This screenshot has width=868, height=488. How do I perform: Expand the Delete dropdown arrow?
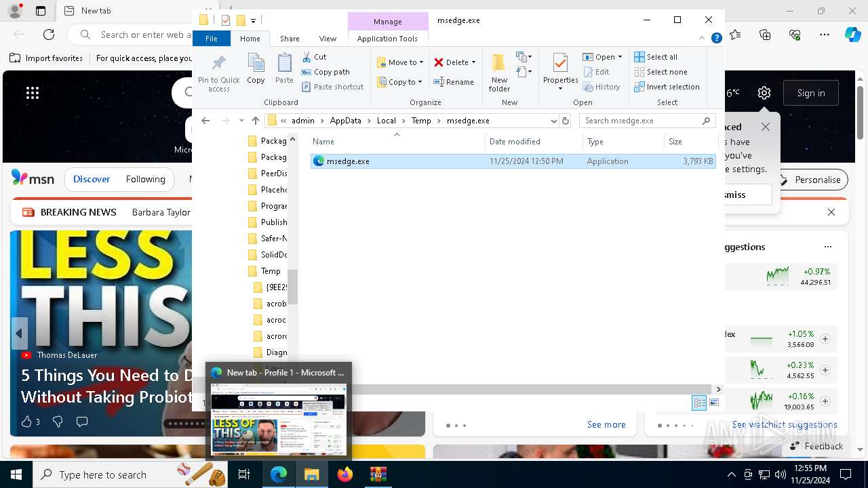[473, 62]
